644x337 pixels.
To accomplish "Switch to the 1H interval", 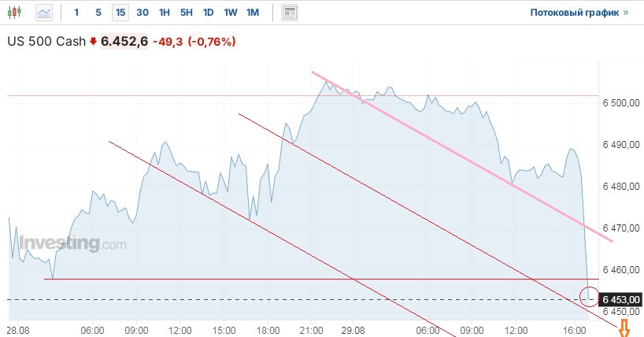I will pos(164,13).
